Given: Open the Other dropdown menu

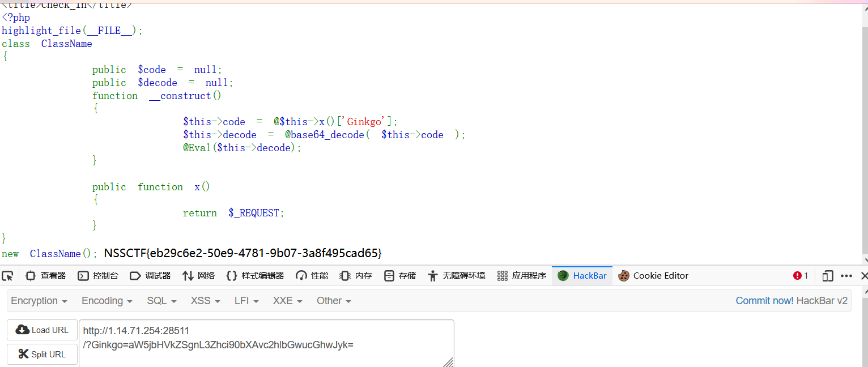Looking at the screenshot, I should pos(334,301).
